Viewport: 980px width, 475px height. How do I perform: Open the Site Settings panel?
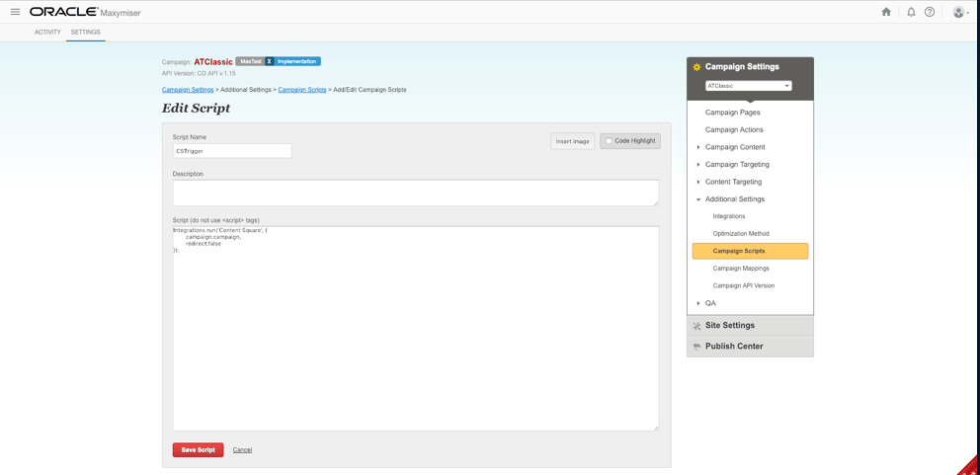click(x=750, y=326)
